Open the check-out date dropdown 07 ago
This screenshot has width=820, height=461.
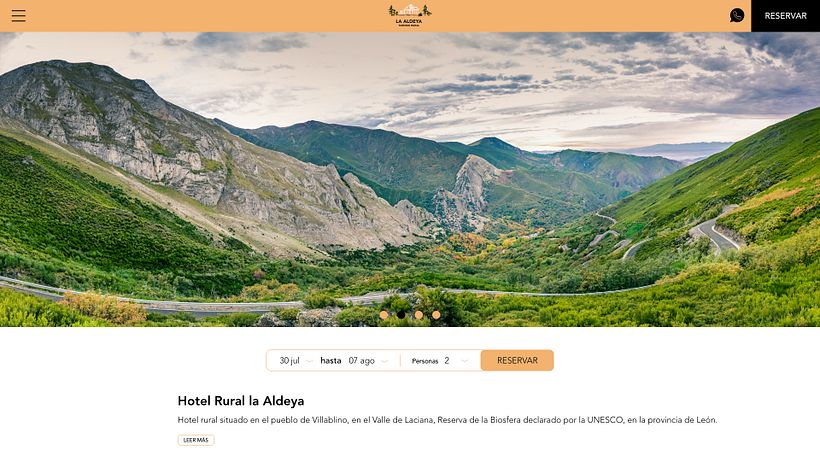tap(368, 361)
